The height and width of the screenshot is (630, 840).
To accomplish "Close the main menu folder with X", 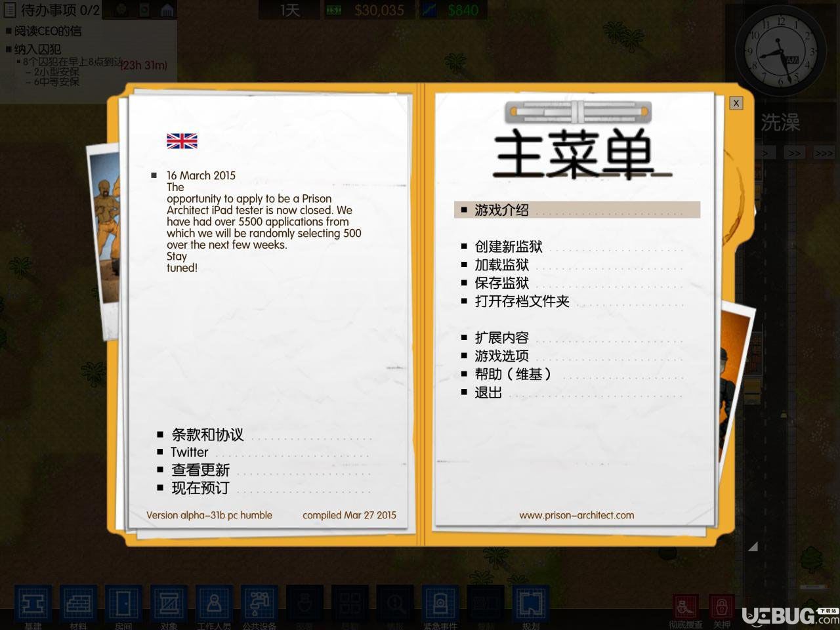I will [736, 103].
